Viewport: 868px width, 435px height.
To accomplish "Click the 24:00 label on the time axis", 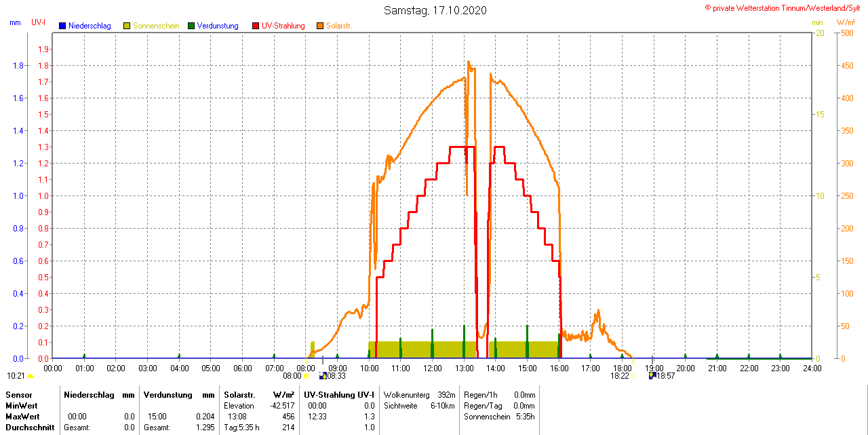I will pos(812,368).
